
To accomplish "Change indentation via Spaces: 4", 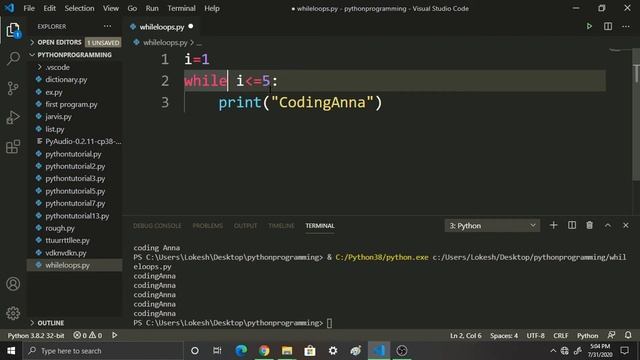I will (x=504, y=335).
